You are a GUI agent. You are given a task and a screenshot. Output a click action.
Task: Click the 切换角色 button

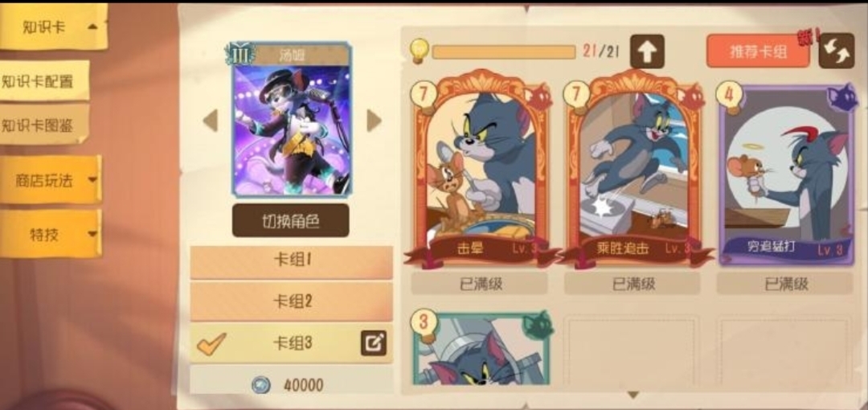pyautogui.click(x=291, y=220)
